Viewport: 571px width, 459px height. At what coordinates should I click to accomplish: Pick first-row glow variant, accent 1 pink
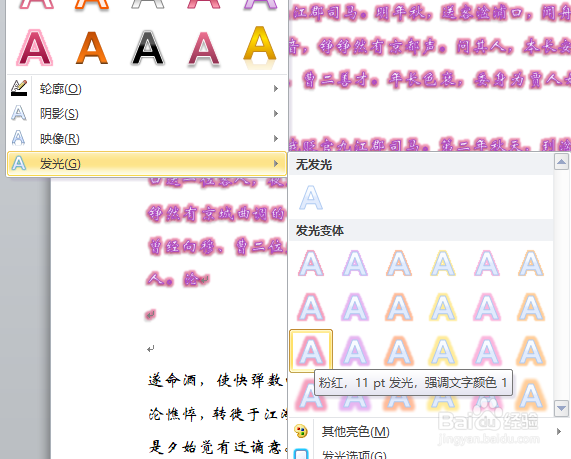(x=311, y=263)
